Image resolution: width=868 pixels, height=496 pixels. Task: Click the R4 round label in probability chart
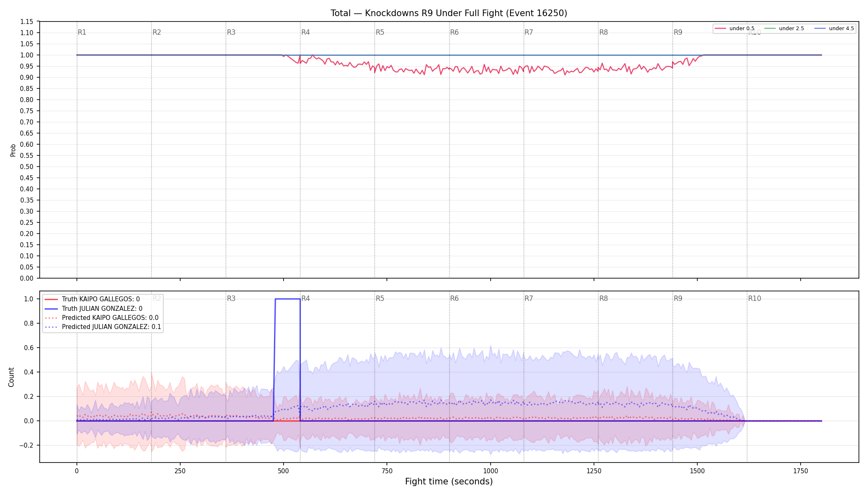click(x=305, y=32)
